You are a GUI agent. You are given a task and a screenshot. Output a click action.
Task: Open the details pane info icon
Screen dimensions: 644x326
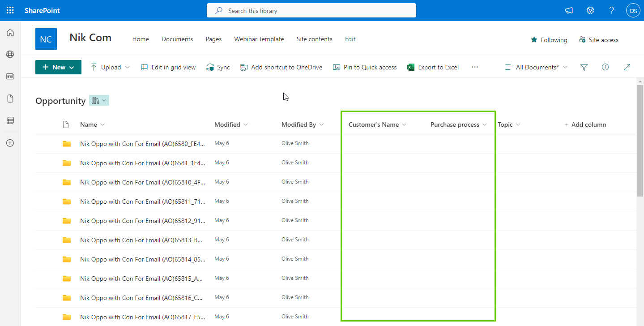tap(606, 67)
